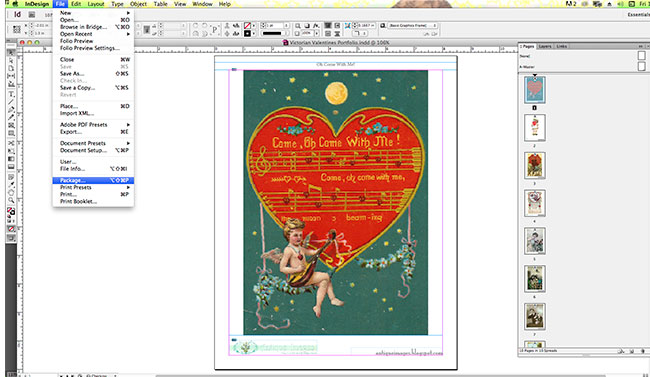
Task: Select Folio Preview Settings menu entry
Action: pos(93,48)
